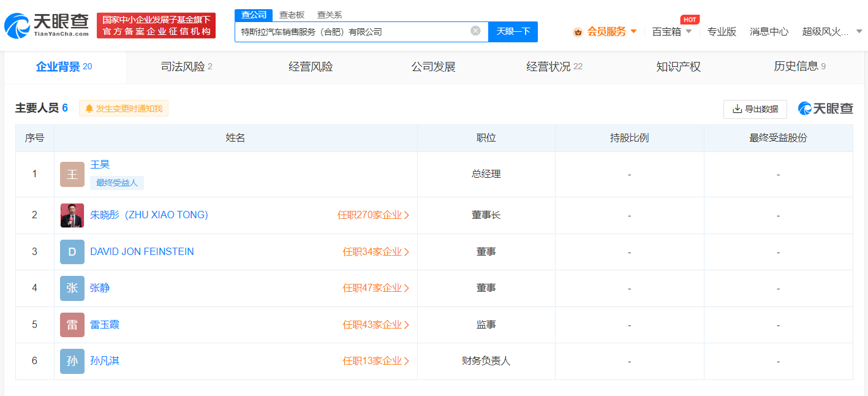
Task: Select the 雷 avatar for 雷玉霞
Action: (x=72, y=325)
